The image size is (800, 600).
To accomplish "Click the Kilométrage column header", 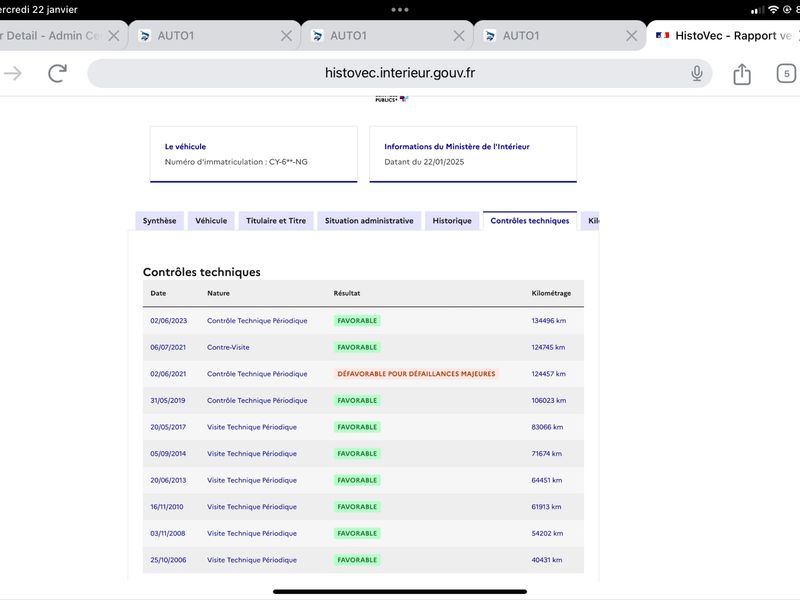I will pos(551,293).
